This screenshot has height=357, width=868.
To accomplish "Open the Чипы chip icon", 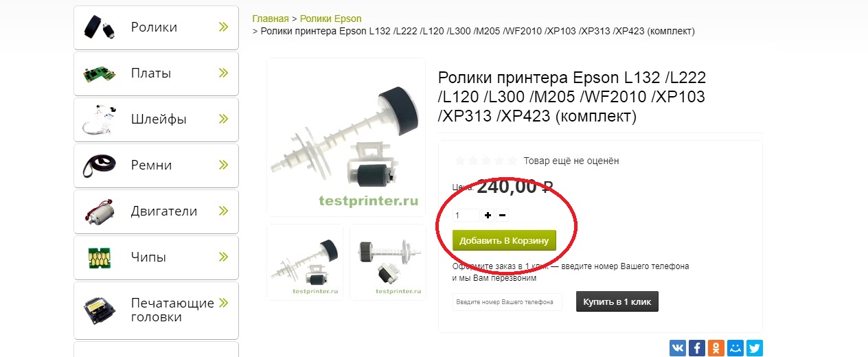I will coord(98,257).
